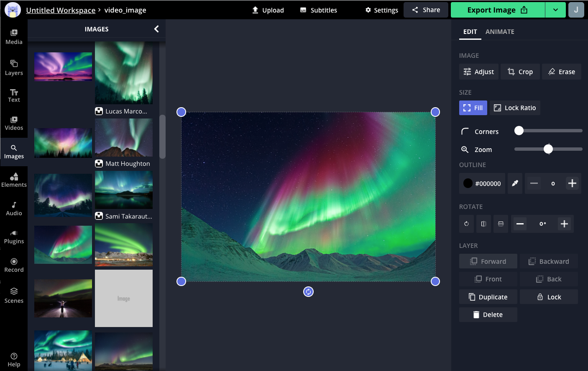
Task: Toggle Lock Ratio option
Action: pyautogui.click(x=515, y=108)
